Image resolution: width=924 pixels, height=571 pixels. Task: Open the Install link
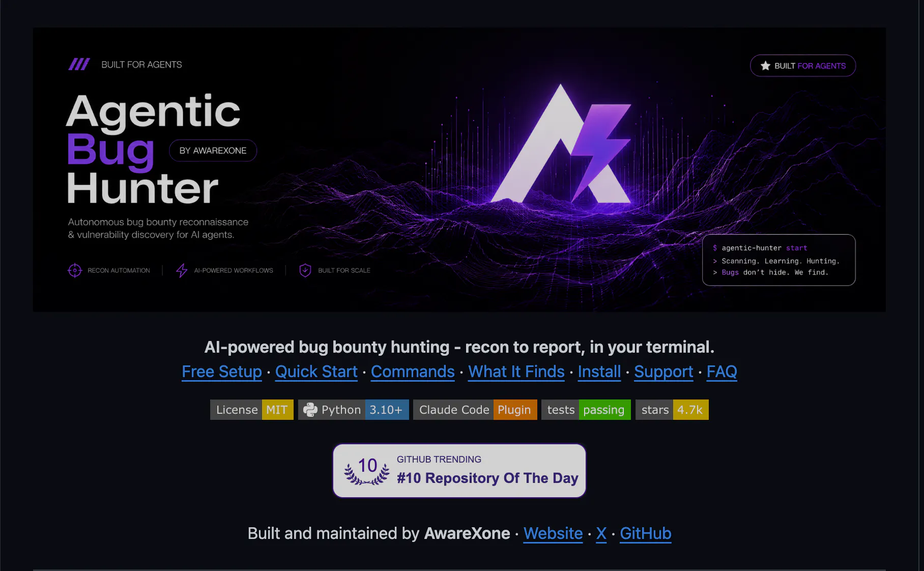pos(599,372)
